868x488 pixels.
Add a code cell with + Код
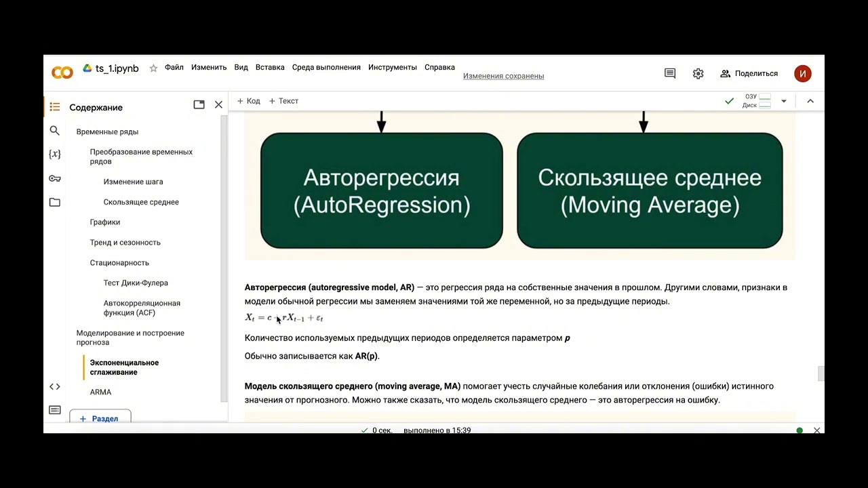coord(248,101)
